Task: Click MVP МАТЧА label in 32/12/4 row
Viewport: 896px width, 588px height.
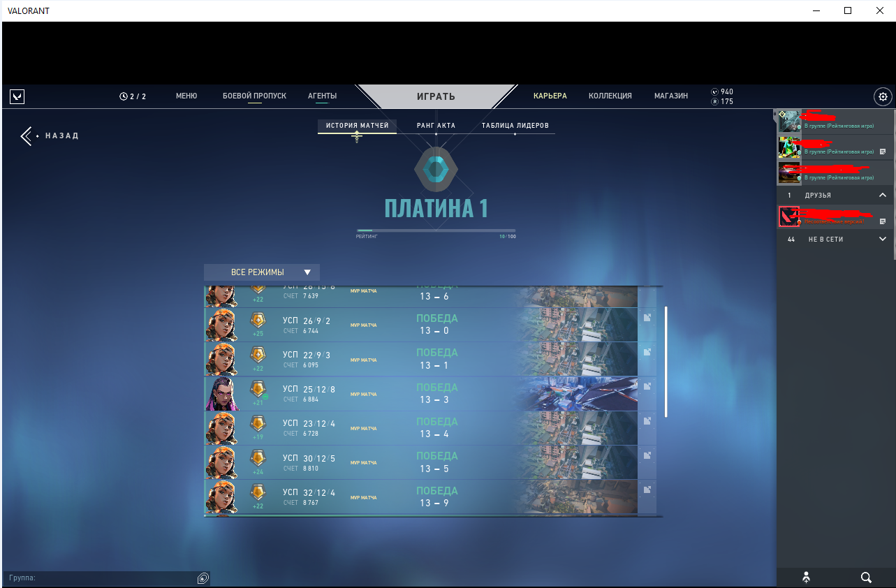Action: [364, 497]
